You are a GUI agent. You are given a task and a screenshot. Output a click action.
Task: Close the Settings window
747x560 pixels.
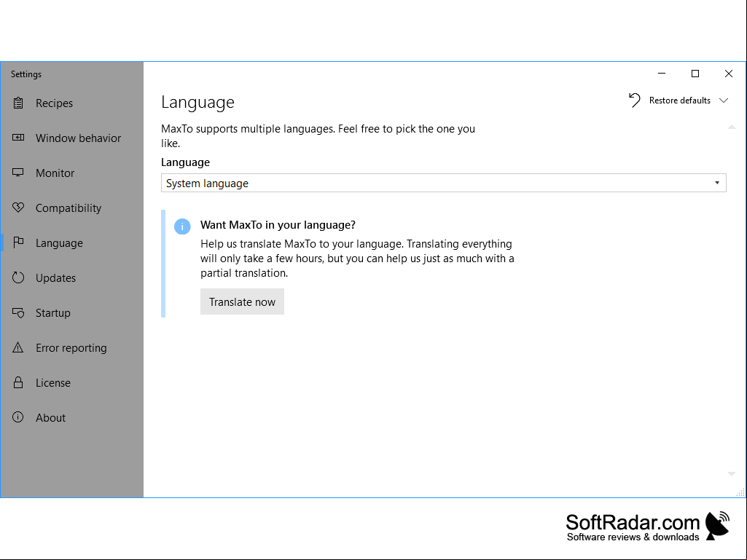(729, 74)
